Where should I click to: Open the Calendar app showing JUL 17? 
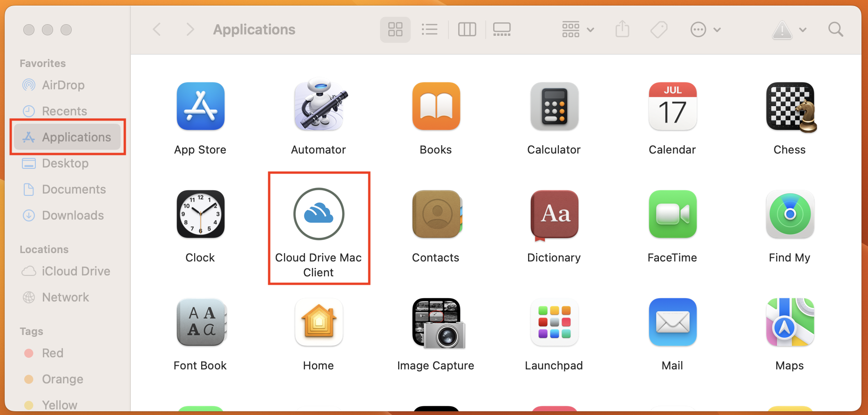tap(672, 107)
